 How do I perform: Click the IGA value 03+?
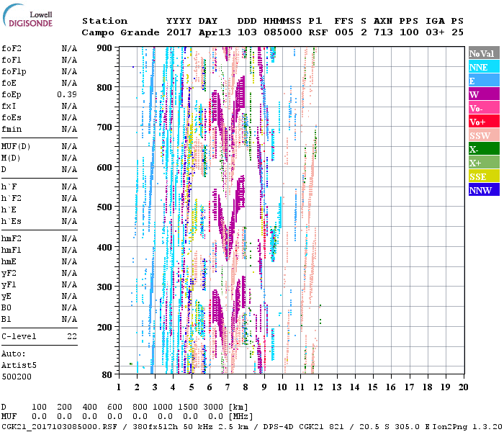[435, 32]
